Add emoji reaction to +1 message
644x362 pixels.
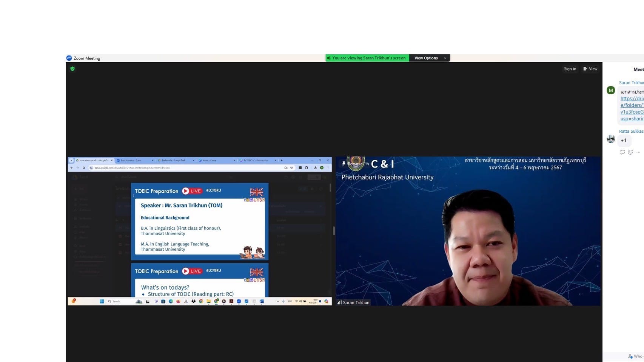pyautogui.click(x=630, y=152)
